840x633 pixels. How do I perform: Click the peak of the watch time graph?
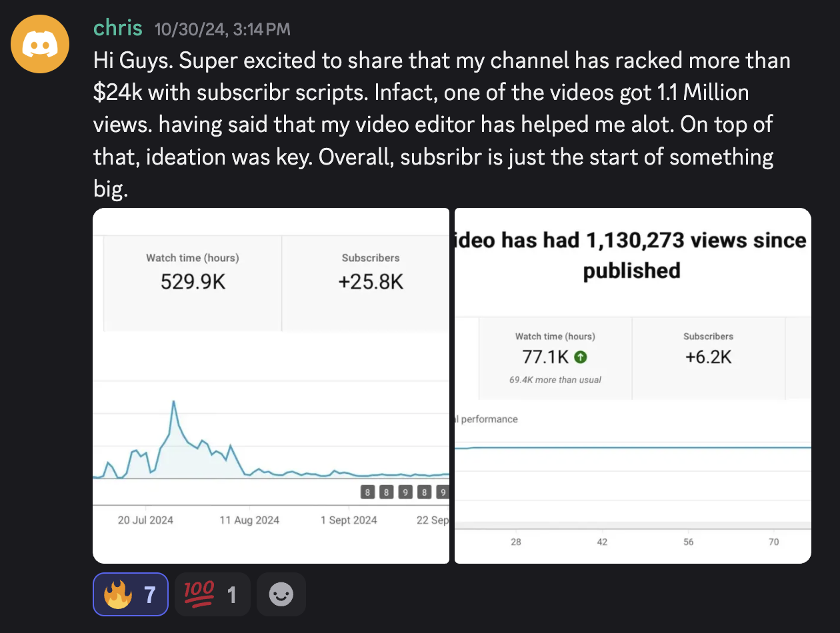174,402
